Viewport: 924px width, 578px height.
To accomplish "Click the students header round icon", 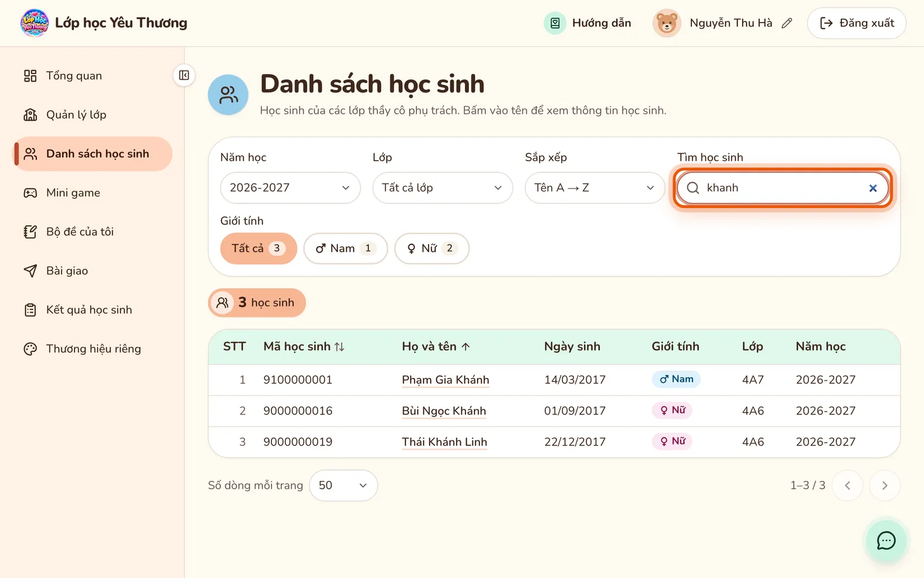I will coord(228,95).
